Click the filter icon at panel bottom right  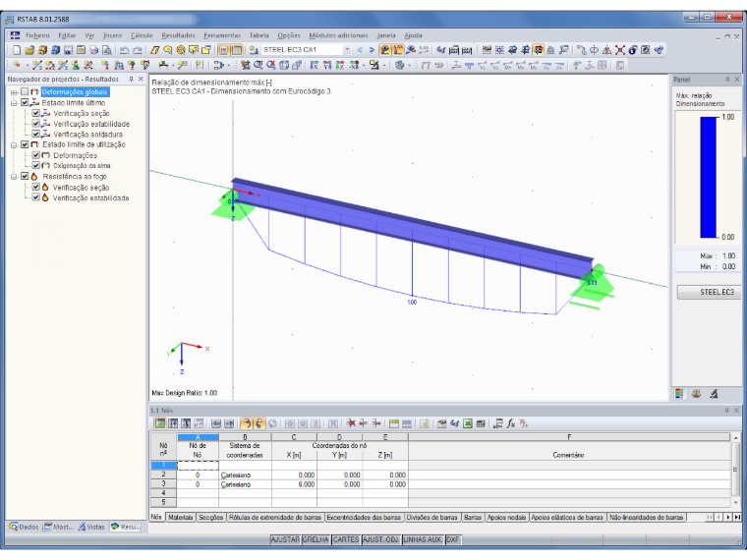point(714,393)
